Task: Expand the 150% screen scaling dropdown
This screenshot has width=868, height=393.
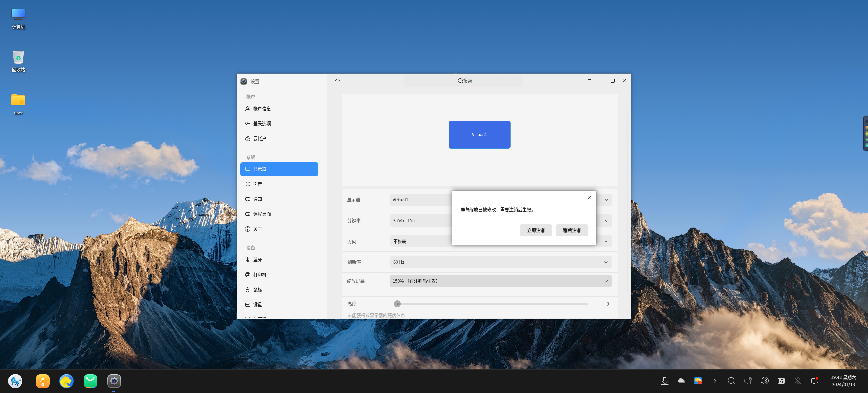Action: pyautogui.click(x=501, y=281)
